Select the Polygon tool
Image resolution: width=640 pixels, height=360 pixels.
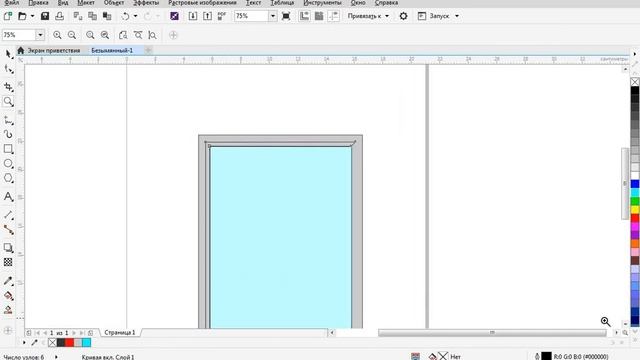pyautogui.click(x=9, y=178)
